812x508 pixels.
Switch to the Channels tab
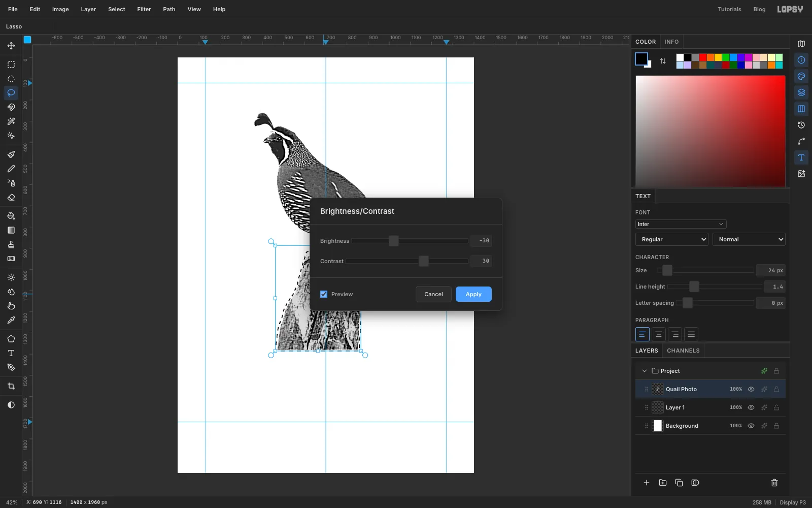(x=683, y=351)
